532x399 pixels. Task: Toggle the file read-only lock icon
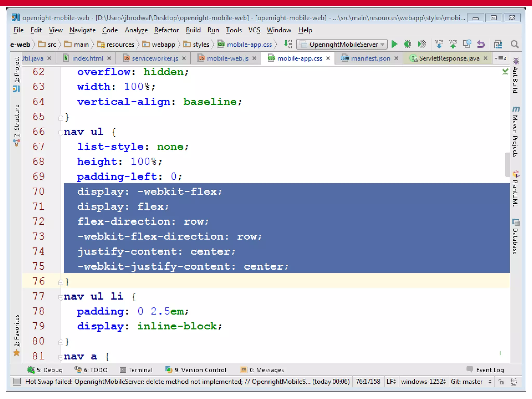coord(501,382)
